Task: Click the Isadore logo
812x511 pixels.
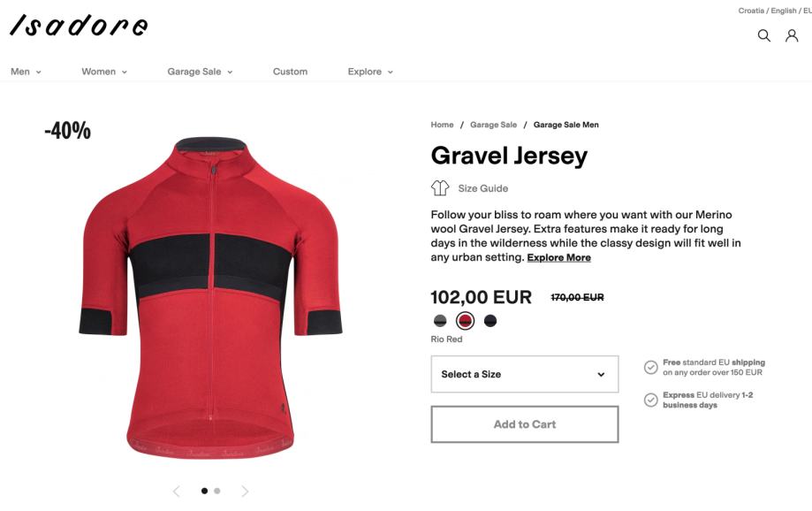Action: (x=79, y=25)
